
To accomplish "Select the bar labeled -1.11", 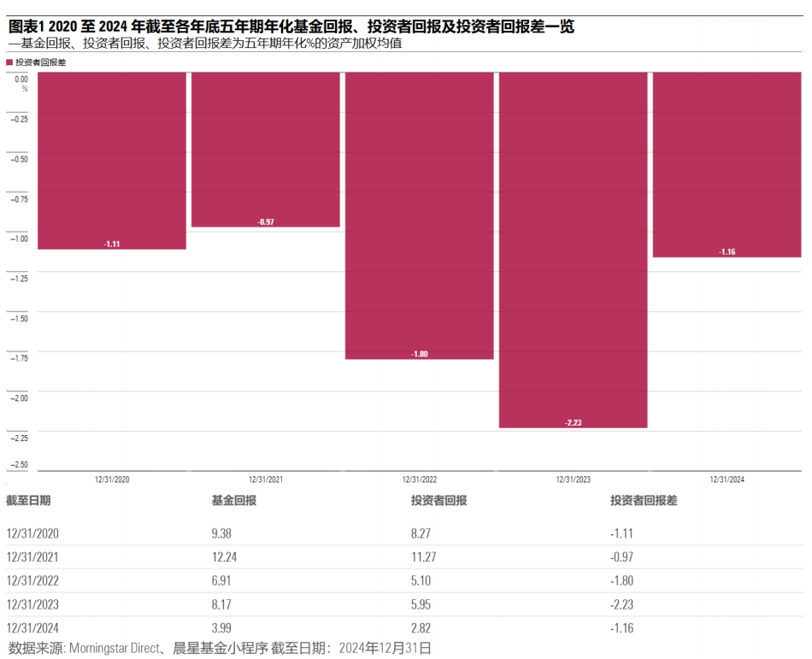I will [x=112, y=161].
